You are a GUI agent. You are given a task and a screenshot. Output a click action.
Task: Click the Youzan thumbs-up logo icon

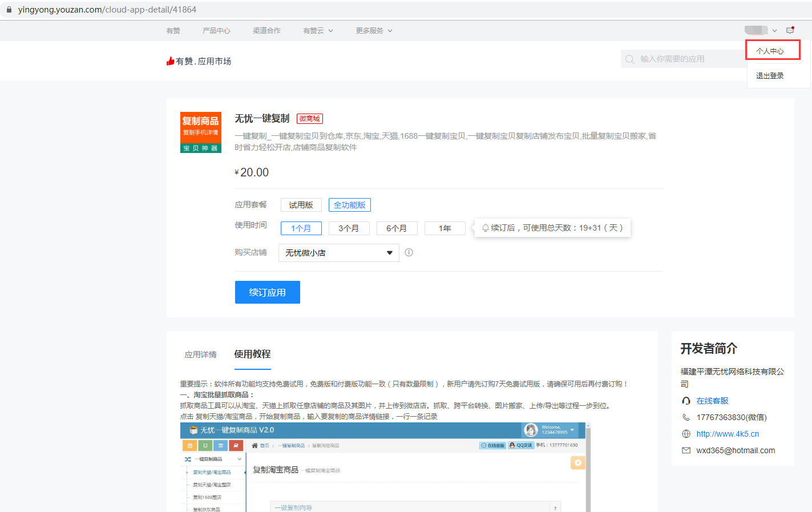pos(170,61)
